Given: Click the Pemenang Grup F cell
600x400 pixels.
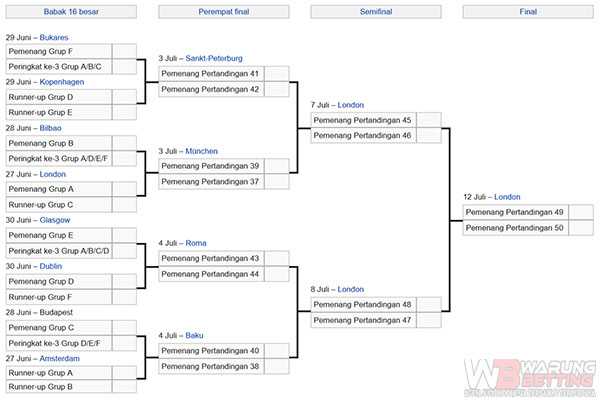Looking at the screenshot, I should 58,51.
